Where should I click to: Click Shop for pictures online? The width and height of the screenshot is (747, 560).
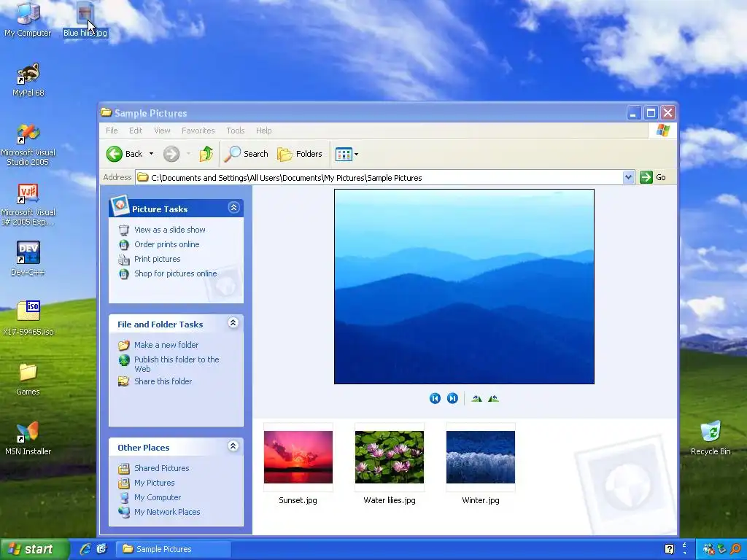(x=175, y=274)
